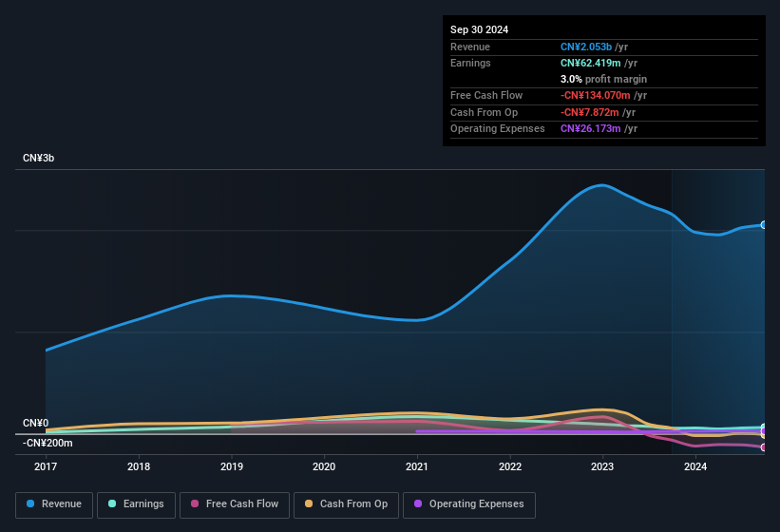Click the Earnings label in the tooltip
The image size is (780, 532).
click(470, 63)
